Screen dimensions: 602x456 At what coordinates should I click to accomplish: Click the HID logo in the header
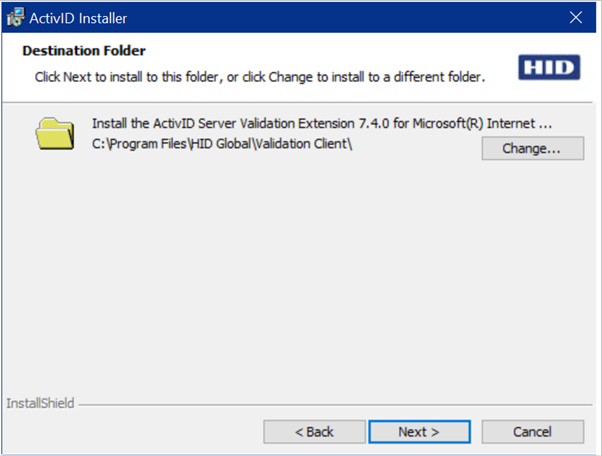[x=549, y=67]
